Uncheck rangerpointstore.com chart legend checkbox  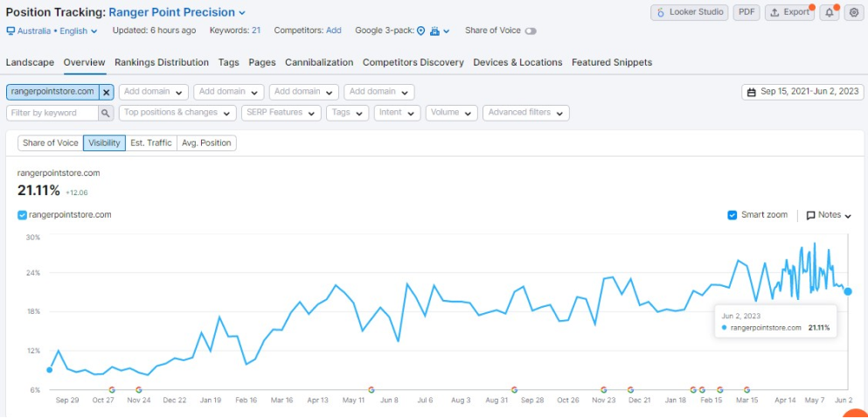coord(22,215)
